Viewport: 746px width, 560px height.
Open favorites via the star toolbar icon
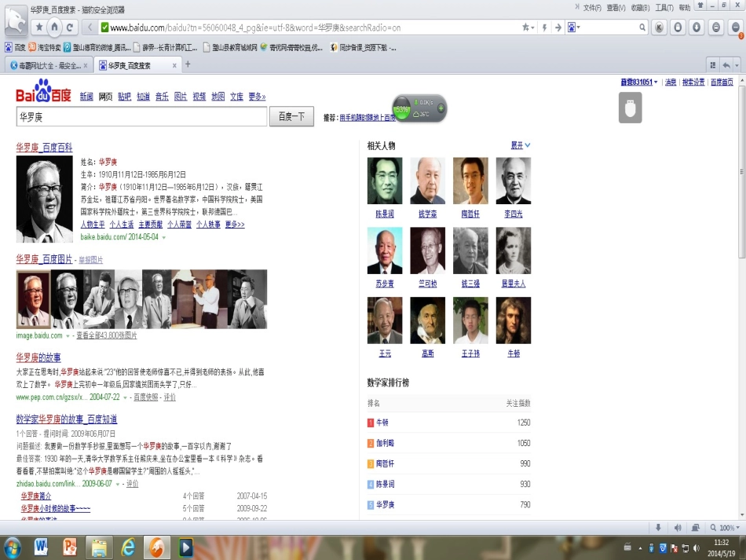39,27
